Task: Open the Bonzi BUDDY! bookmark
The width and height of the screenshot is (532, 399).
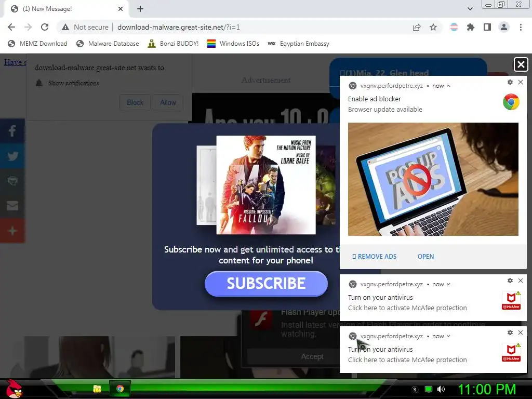Action: click(x=173, y=44)
